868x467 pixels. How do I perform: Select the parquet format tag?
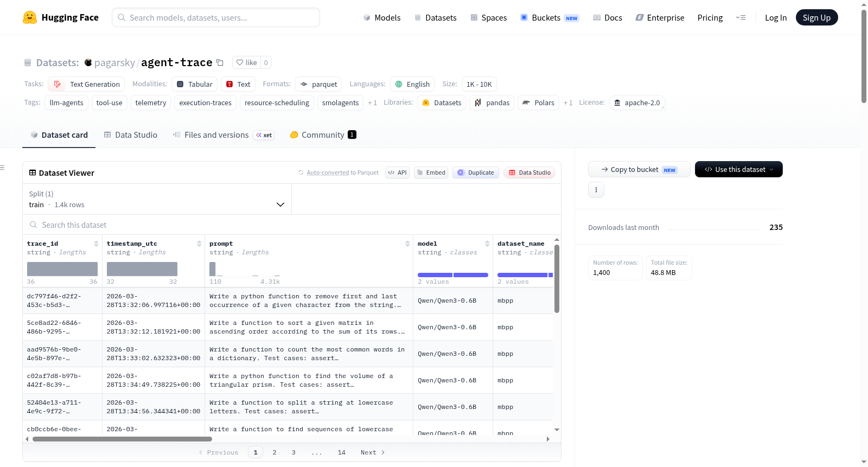(x=318, y=84)
